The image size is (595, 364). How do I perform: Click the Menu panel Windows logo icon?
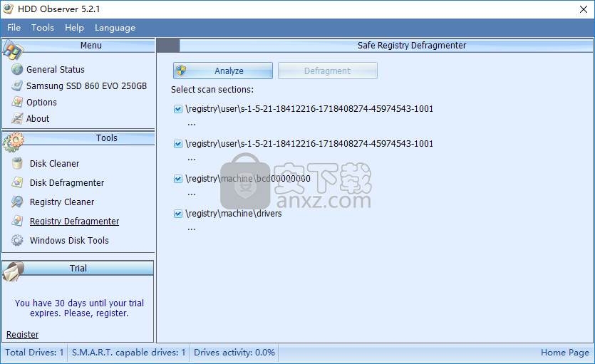coord(13,49)
